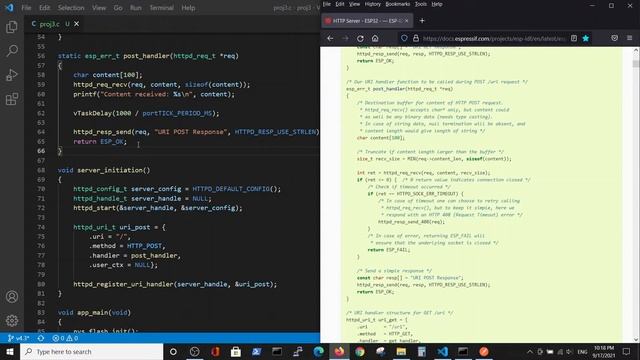The width and height of the screenshot is (640, 360).
Task: Open Google Chrome from the taskbar
Action: coord(360,351)
